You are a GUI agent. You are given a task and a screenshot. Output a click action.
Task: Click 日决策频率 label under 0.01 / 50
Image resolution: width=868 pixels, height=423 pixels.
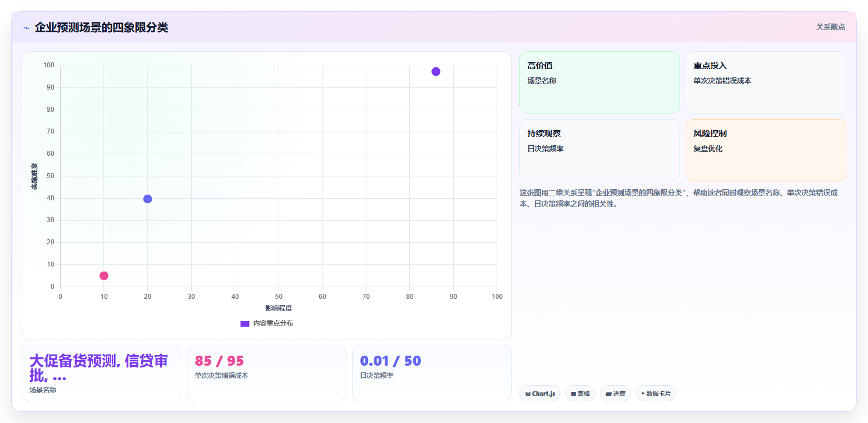point(376,376)
